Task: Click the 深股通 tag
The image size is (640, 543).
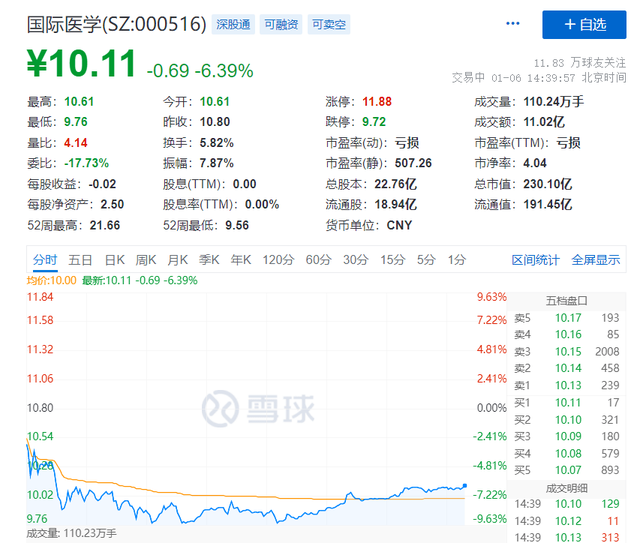Action: pos(233,24)
